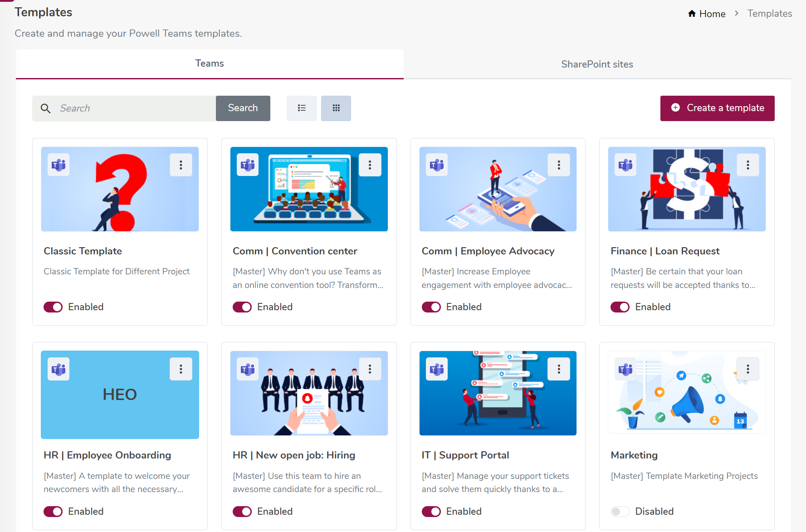Open kebab menu on HR New open job card
Viewport: 806px width, 532px height.
370,369
